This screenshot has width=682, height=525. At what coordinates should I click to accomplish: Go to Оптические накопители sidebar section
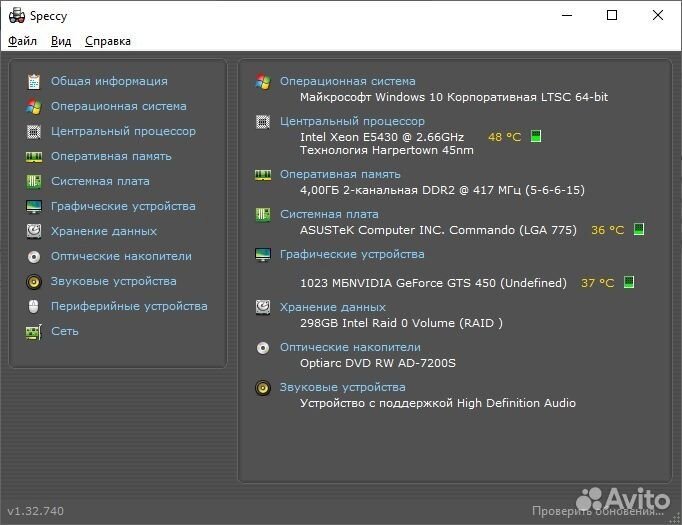121,256
